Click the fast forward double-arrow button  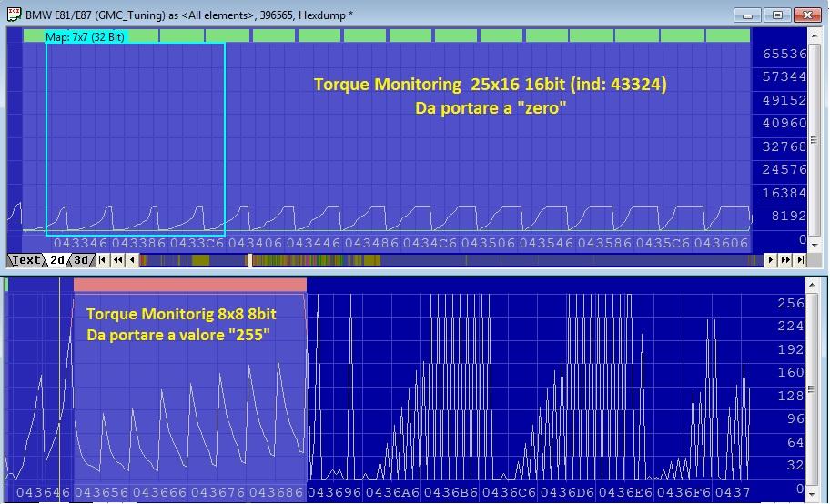tap(785, 260)
